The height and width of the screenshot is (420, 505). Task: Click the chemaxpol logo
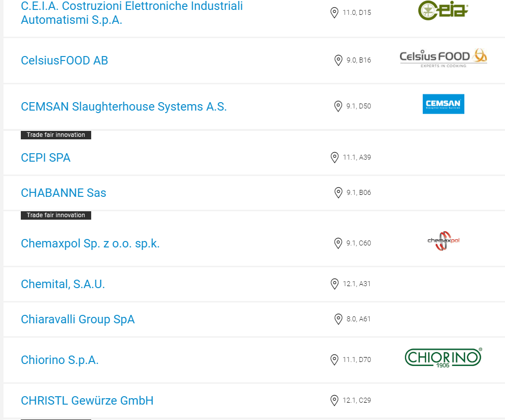[x=444, y=241]
